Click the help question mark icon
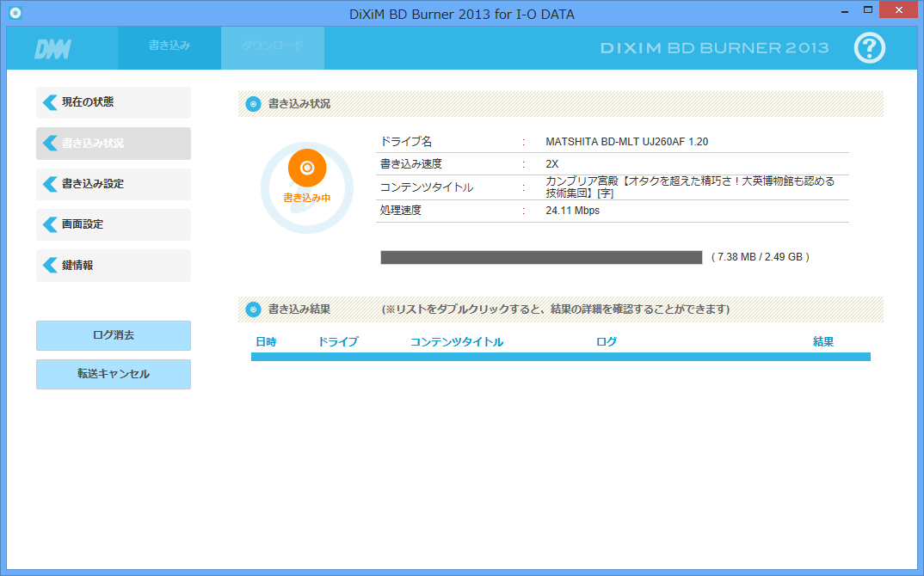The width and height of the screenshot is (924, 576). pyautogui.click(x=869, y=48)
